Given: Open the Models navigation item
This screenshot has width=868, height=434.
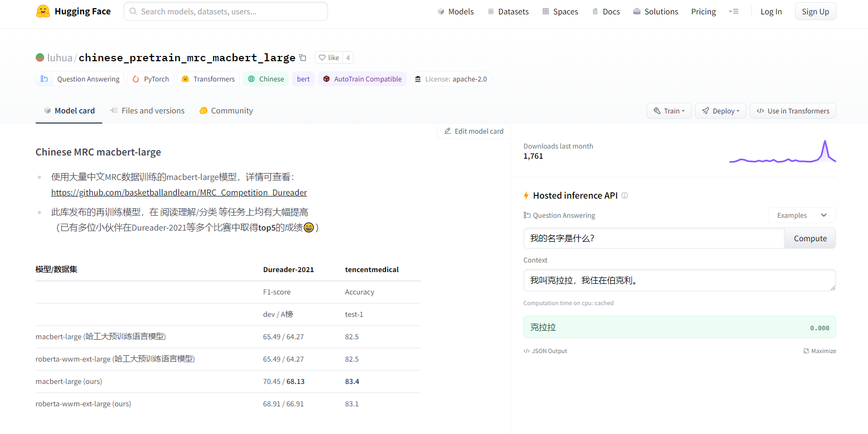Looking at the screenshot, I should tap(455, 11).
